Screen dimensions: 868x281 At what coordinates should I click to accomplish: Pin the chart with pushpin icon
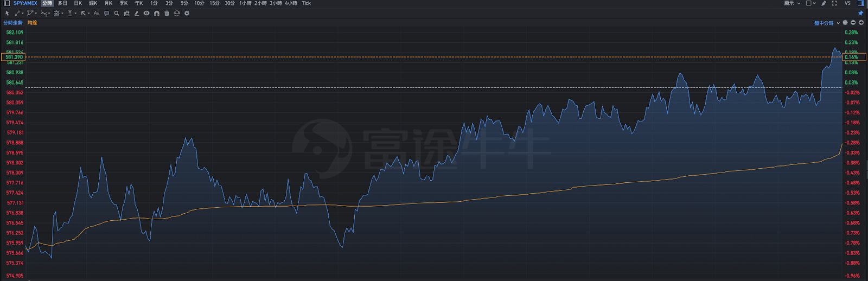click(x=860, y=13)
